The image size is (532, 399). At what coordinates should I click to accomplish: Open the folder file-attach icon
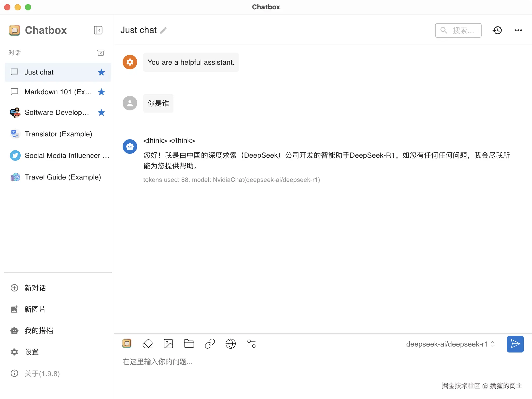[189, 344]
